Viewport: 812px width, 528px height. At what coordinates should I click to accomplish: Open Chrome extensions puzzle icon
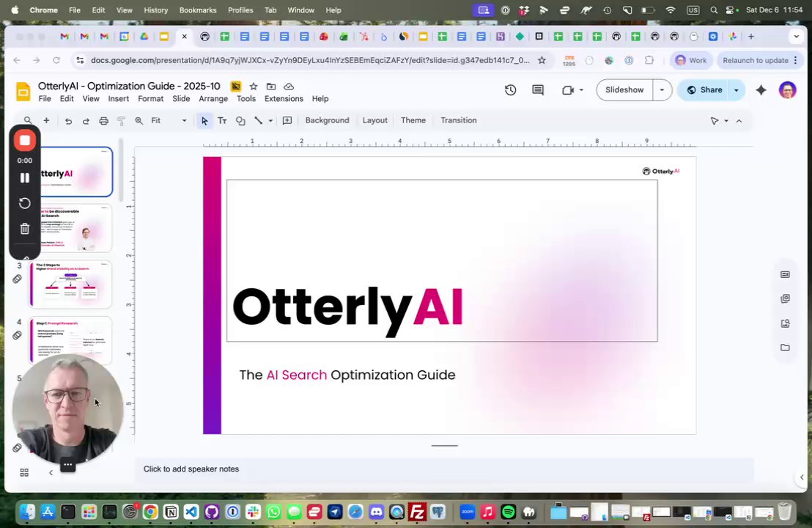649,60
